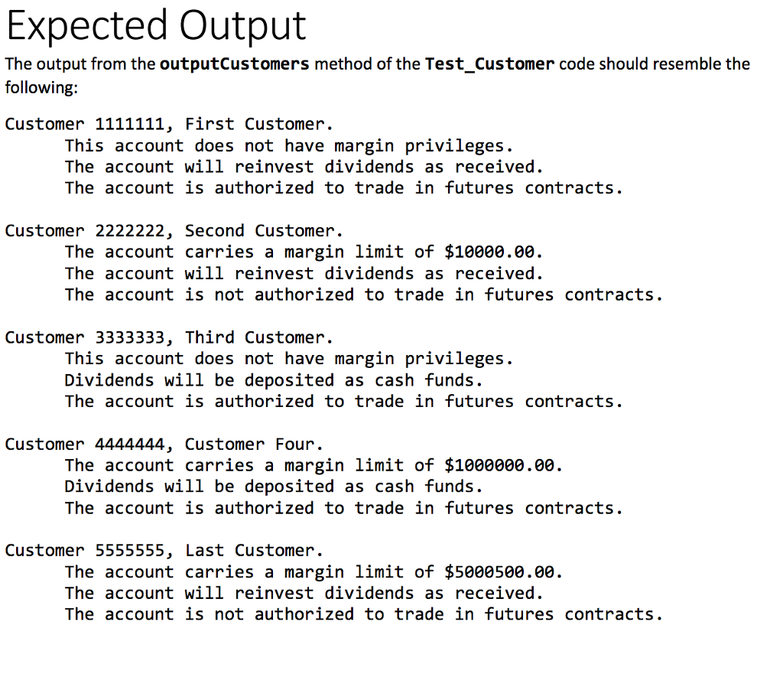
Task: Click the margin limit of $5000500.00 line
Action: tap(314, 572)
